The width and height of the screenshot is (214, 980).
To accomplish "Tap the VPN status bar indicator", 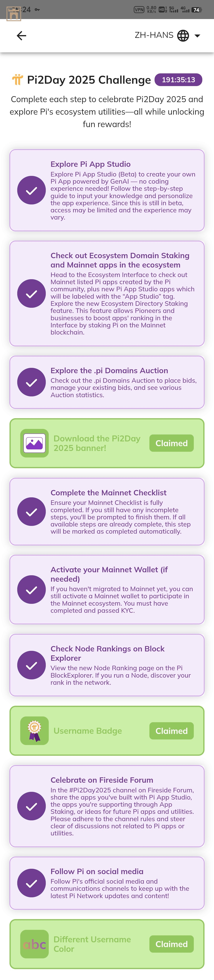I will tap(139, 10).
